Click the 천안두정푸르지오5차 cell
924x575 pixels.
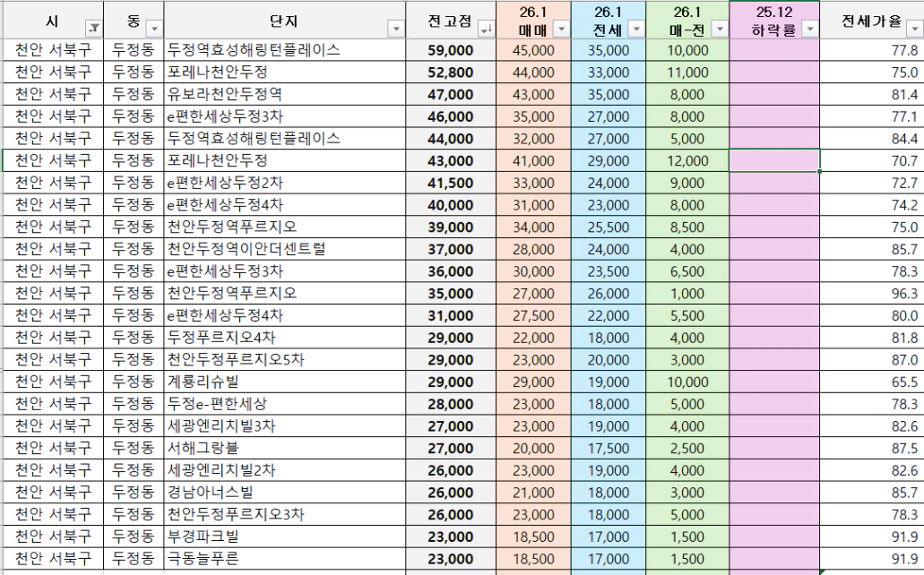click(285, 359)
